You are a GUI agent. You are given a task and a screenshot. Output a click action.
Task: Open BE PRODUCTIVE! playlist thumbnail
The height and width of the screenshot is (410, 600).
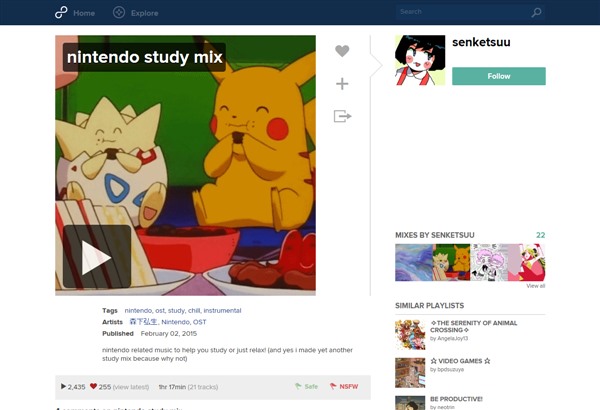[x=410, y=403]
